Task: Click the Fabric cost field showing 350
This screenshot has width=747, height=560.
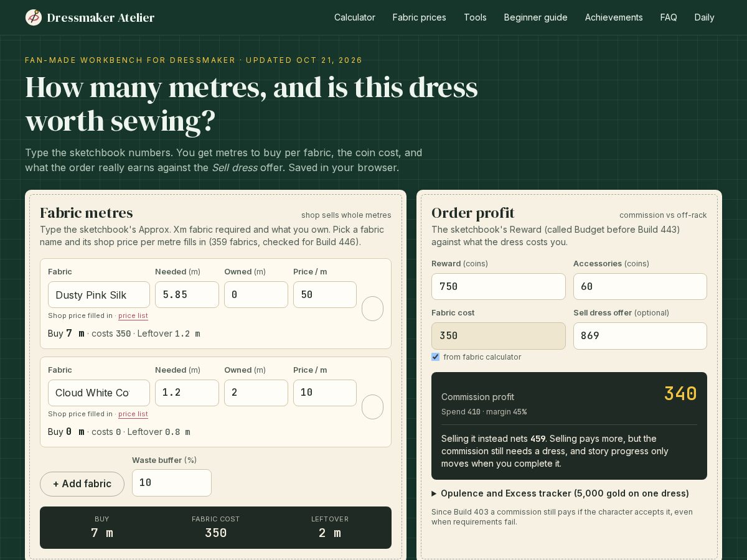Action: click(x=499, y=336)
